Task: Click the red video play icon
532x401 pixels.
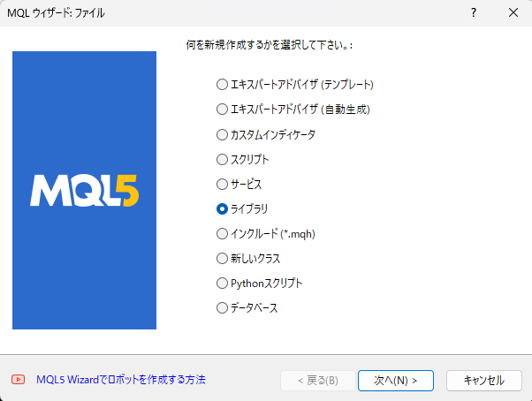Action: pyautogui.click(x=18, y=379)
